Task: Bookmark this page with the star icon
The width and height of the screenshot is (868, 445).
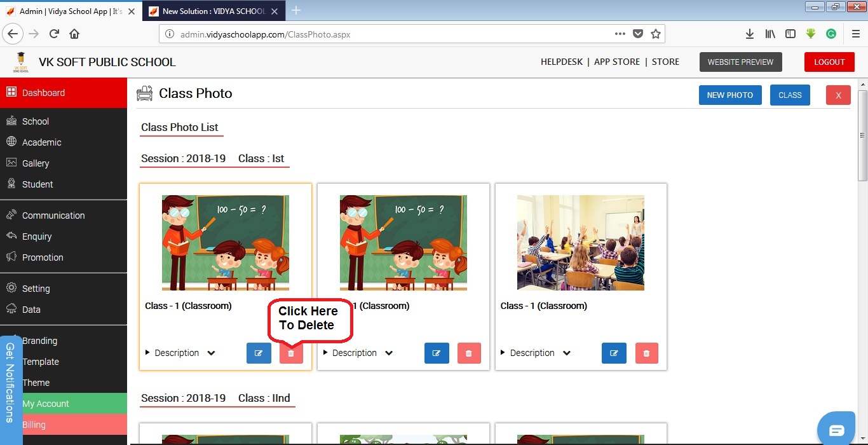Action: (x=656, y=34)
